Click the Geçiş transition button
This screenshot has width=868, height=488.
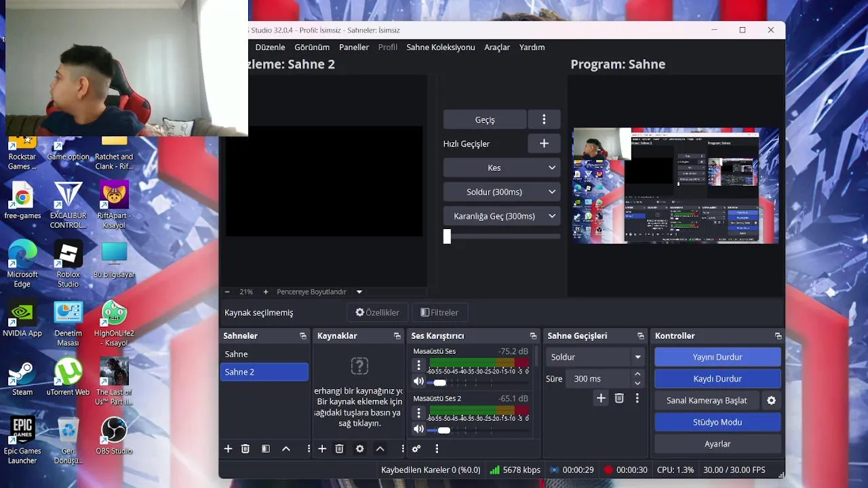(485, 120)
